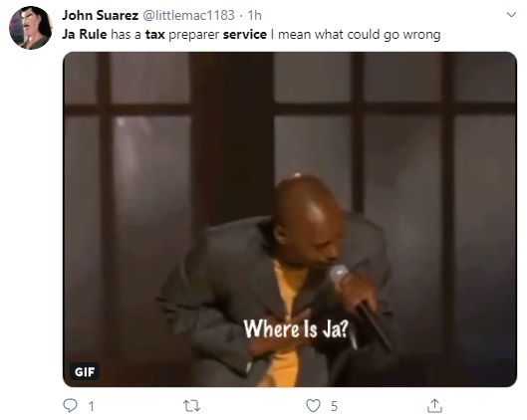The height and width of the screenshot is (420, 527).
Task: Open the like count showing 5
Action: pyautogui.click(x=334, y=406)
